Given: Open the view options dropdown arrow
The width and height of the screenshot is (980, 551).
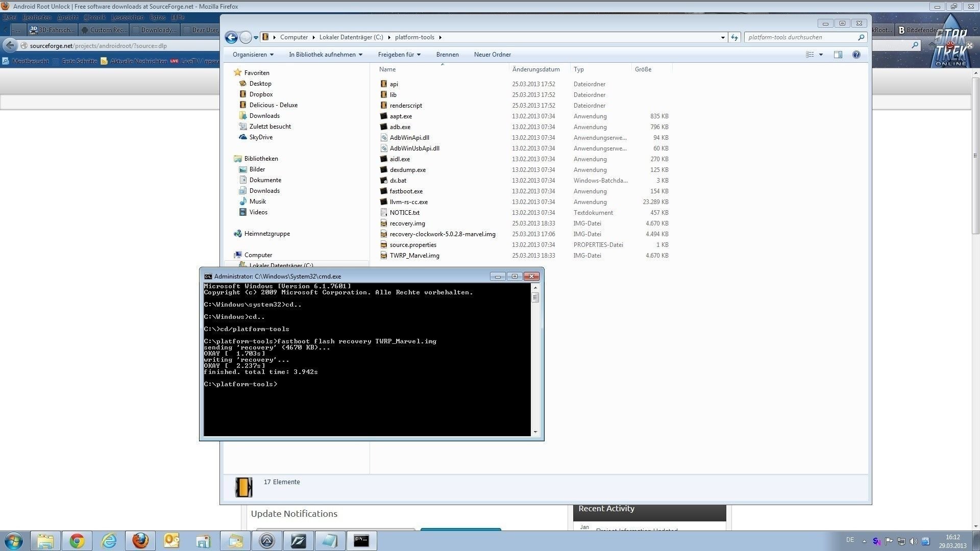Looking at the screenshot, I should point(821,55).
